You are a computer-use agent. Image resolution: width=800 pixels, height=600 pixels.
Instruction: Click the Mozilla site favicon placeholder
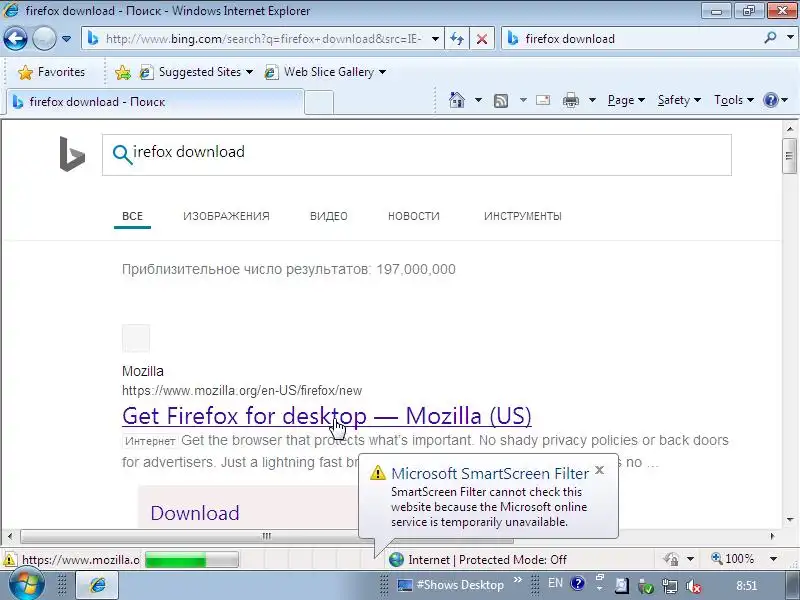(136, 338)
